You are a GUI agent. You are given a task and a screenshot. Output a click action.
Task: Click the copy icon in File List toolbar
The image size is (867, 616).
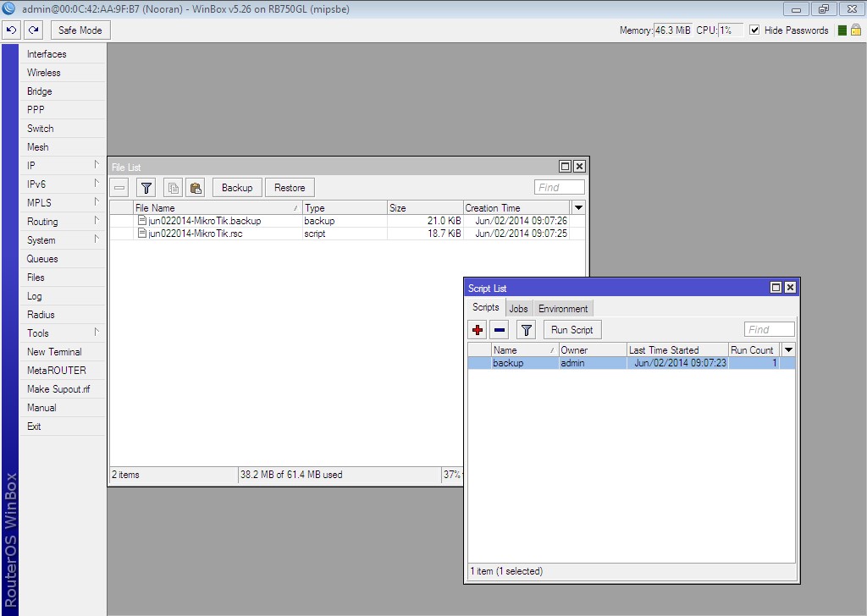pos(173,188)
